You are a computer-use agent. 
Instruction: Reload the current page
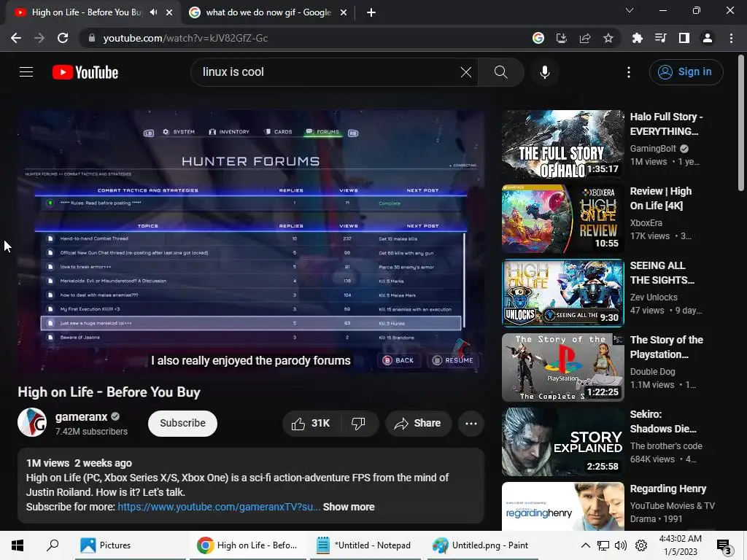click(63, 38)
